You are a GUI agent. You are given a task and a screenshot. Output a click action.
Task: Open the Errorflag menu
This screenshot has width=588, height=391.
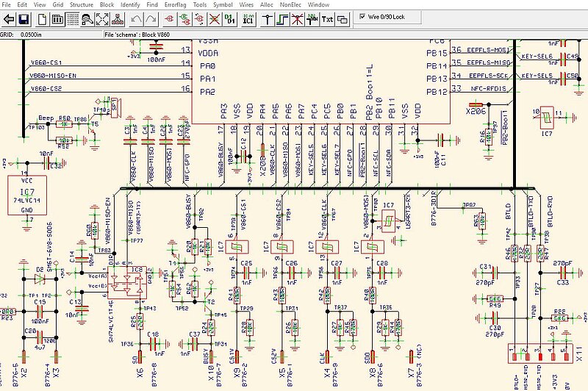pyautogui.click(x=174, y=4)
